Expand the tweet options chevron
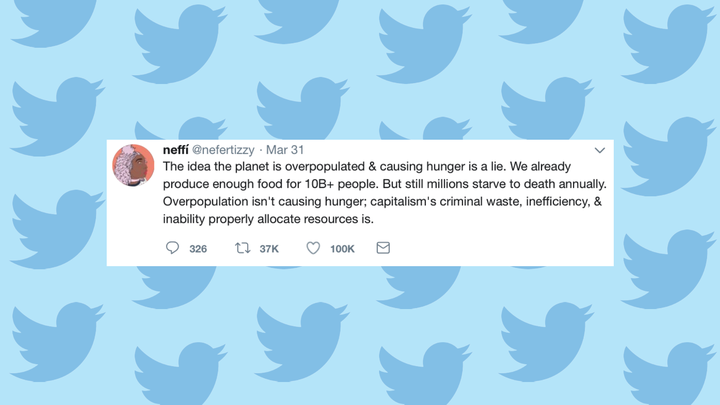The width and height of the screenshot is (720, 405). coord(599,150)
